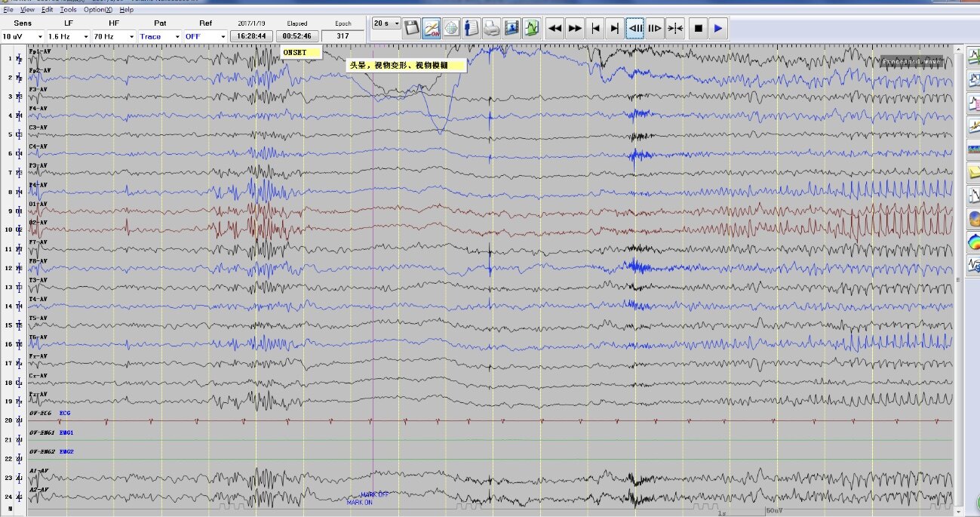Click the floppy disk save icon
This screenshot has width=980, height=517.
click(412, 29)
